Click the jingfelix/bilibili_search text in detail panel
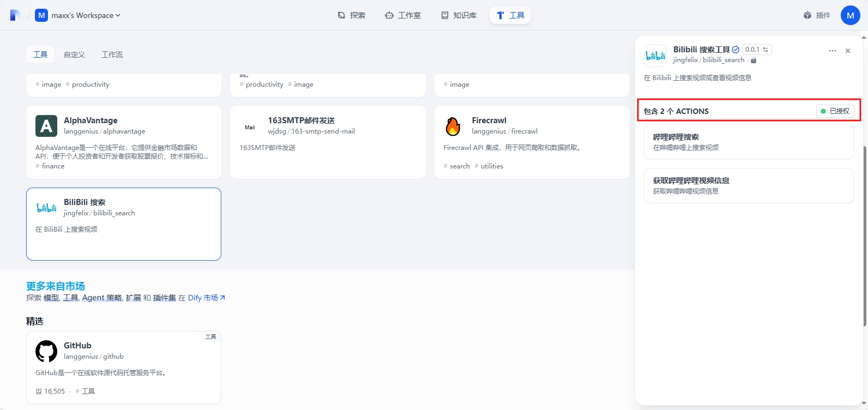Screen dimensions: 868x410 point(709,60)
